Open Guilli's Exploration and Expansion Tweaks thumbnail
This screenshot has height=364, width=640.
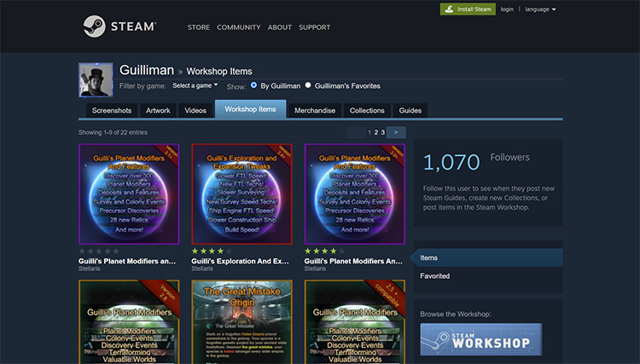242,194
